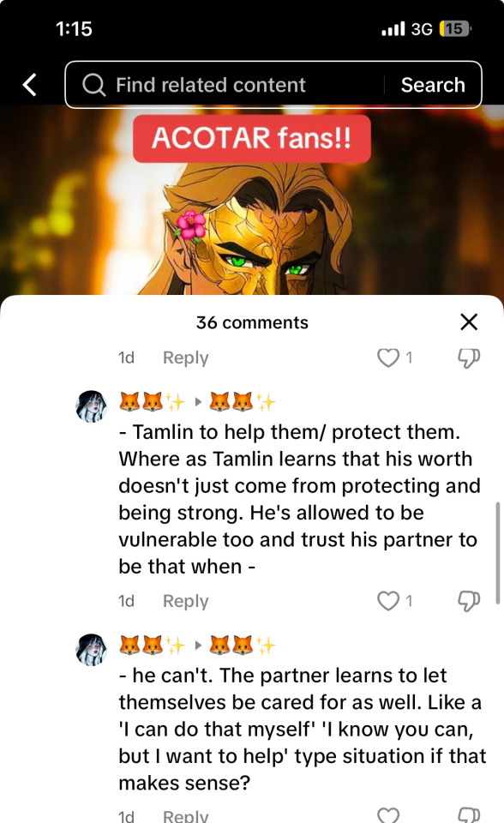504x823 pixels.
Task: Tap the ACOTAR fans!! red label
Action: (x=252, y=139)
